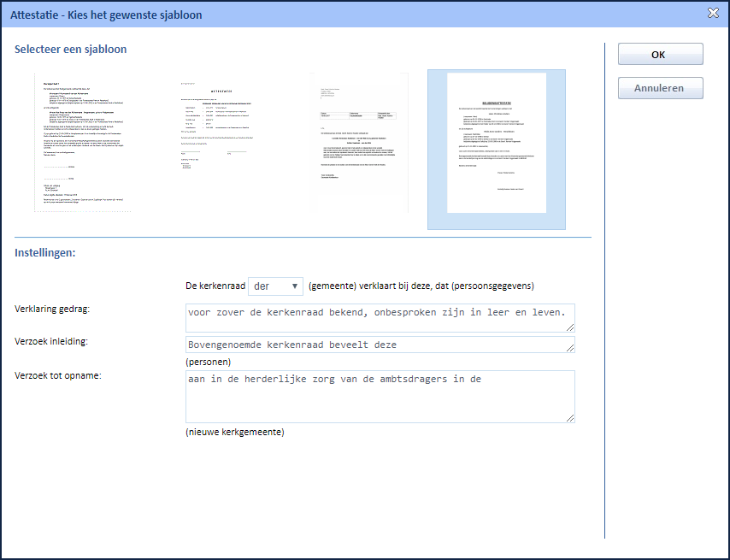Click the 'Selecteer een sjabloon' heading
This screenshot has width=730, height=560.
point(71,50)
